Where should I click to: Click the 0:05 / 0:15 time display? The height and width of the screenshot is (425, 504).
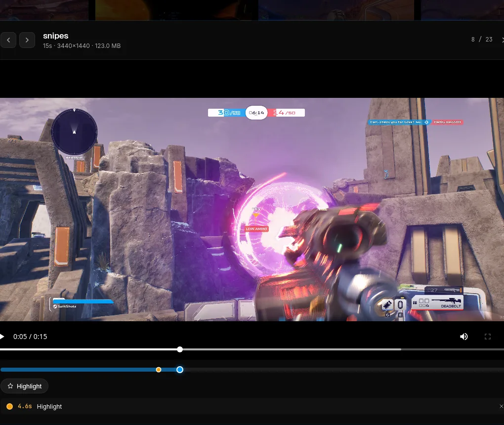(30, 337)
